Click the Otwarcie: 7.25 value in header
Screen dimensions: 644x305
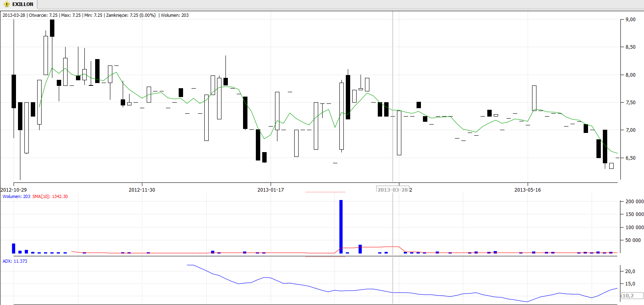(43, 15)
